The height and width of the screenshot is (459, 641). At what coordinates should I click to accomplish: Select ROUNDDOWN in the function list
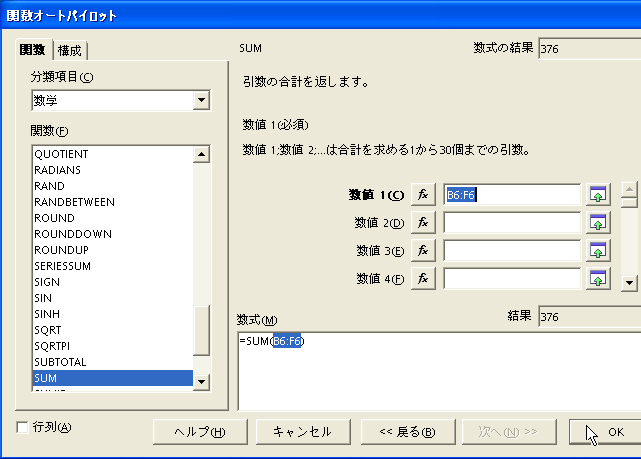click(112, 234)
